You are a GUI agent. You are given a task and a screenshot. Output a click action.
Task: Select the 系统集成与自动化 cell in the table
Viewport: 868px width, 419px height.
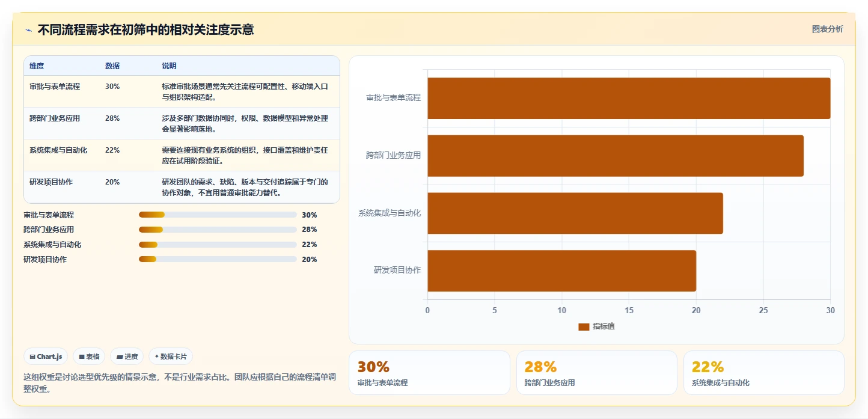pos(58,150)
